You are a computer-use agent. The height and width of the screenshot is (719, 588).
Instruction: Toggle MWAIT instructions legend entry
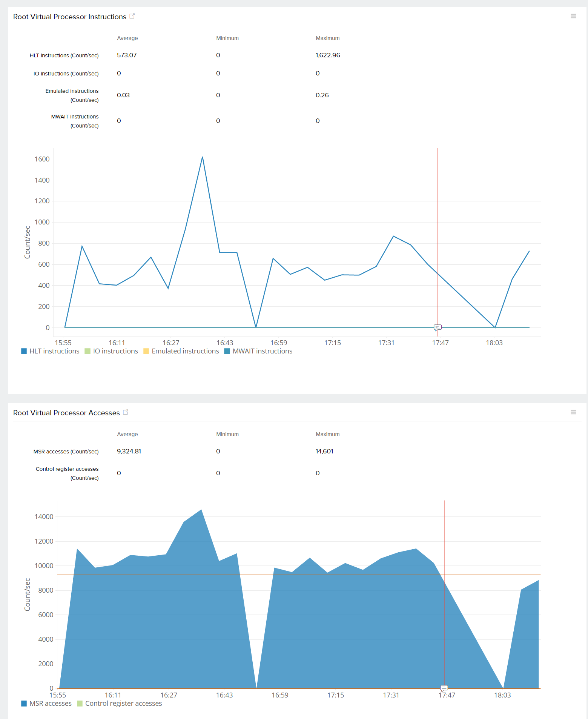[x=262, y=351]
